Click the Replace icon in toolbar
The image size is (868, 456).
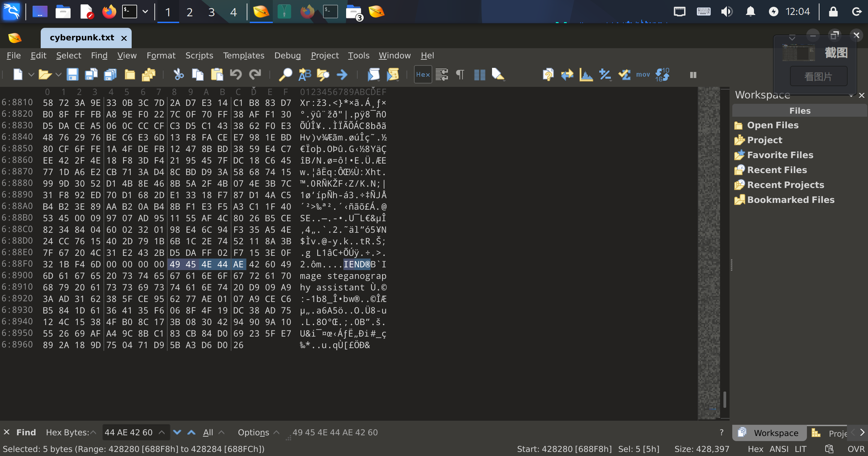(x=304, y=74)
